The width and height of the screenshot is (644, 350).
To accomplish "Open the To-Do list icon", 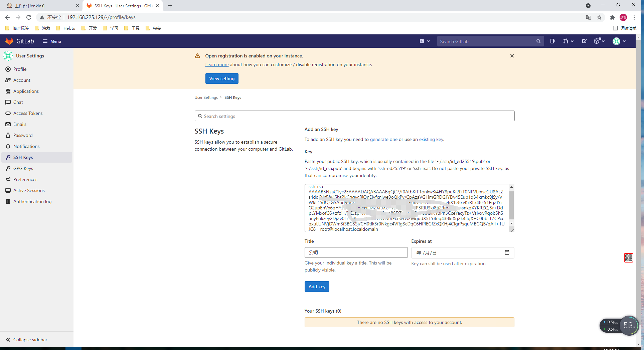I will (584, 41).
